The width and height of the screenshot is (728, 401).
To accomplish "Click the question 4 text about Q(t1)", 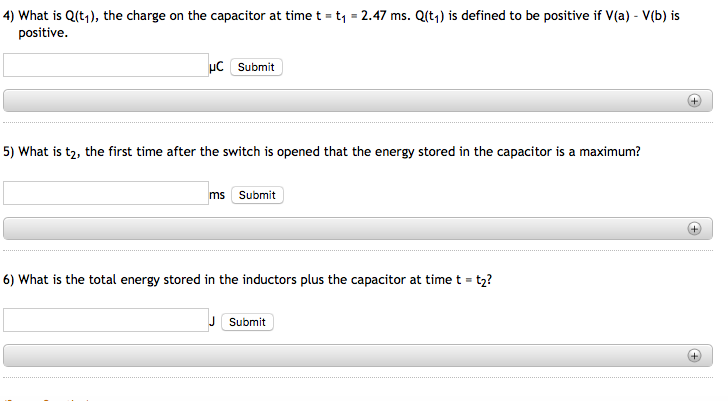I will pyautogui.click(x=200, y=17).
